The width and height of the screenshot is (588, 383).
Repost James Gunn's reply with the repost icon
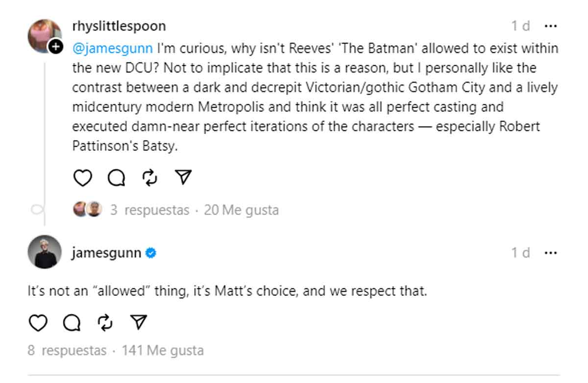coord(105,322)
